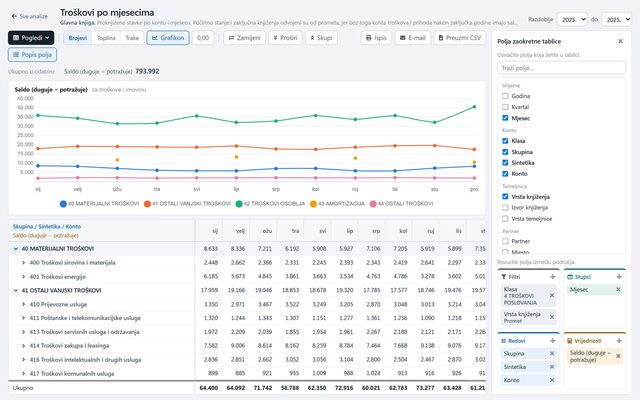Check the Vrsta temeljnice checkbox
This screenshot has height=400, width=640.
pos(505,218)
